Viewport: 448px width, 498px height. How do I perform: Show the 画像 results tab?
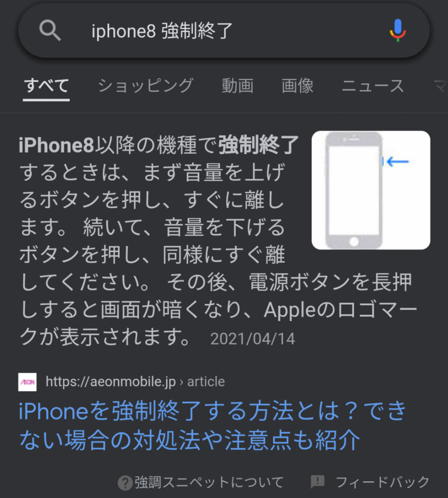tap(297, 86)
